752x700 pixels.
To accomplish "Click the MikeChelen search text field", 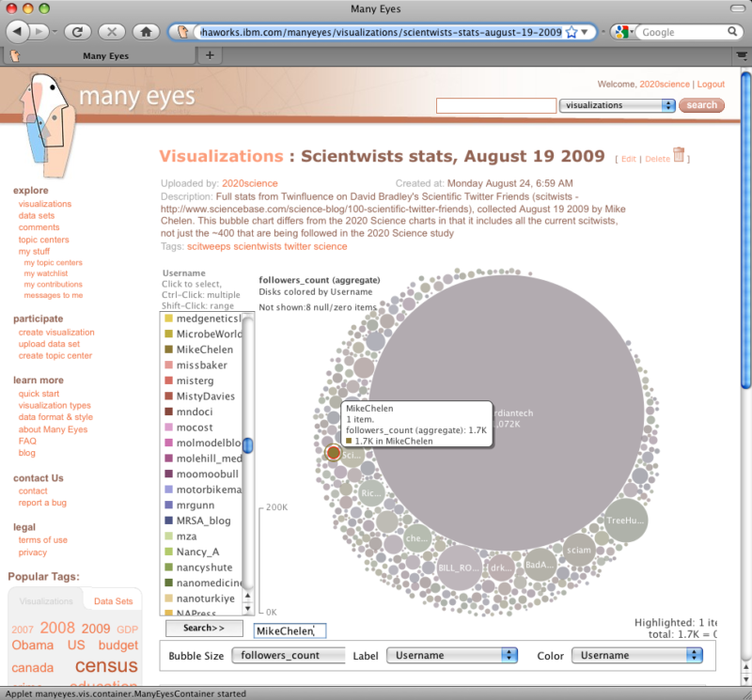I will [x=290, y=631].
